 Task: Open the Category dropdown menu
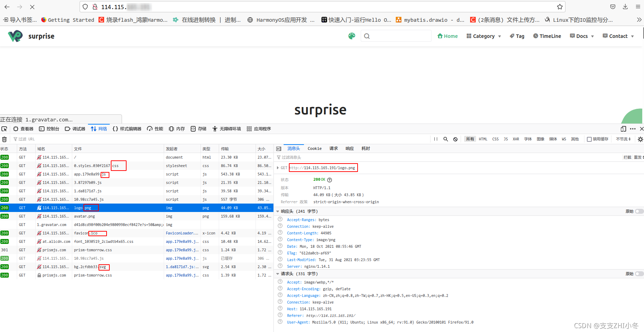(x=483, y=36)
